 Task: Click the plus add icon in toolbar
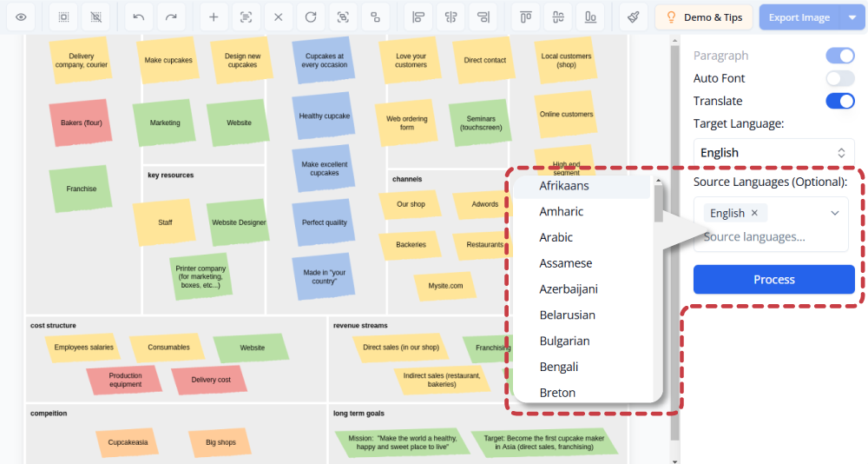(214, 17)
